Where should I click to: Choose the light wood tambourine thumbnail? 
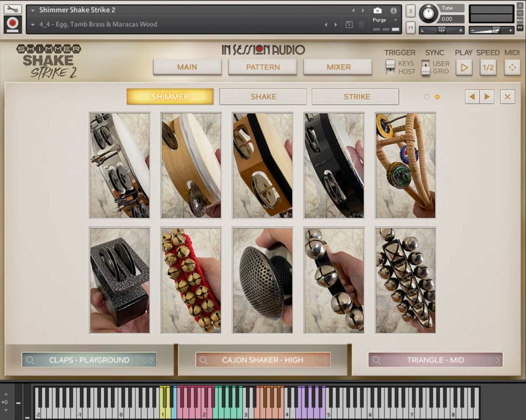pos(191,166)
